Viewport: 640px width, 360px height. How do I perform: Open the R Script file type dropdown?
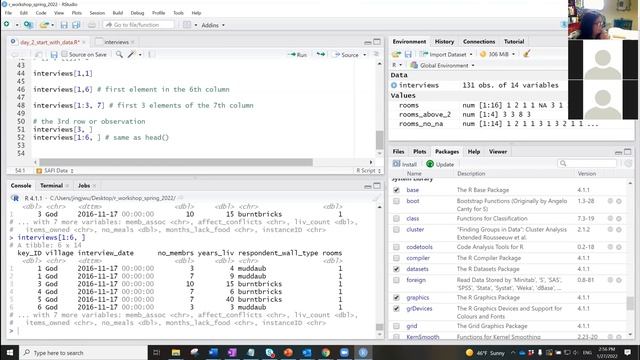[369, 171]
